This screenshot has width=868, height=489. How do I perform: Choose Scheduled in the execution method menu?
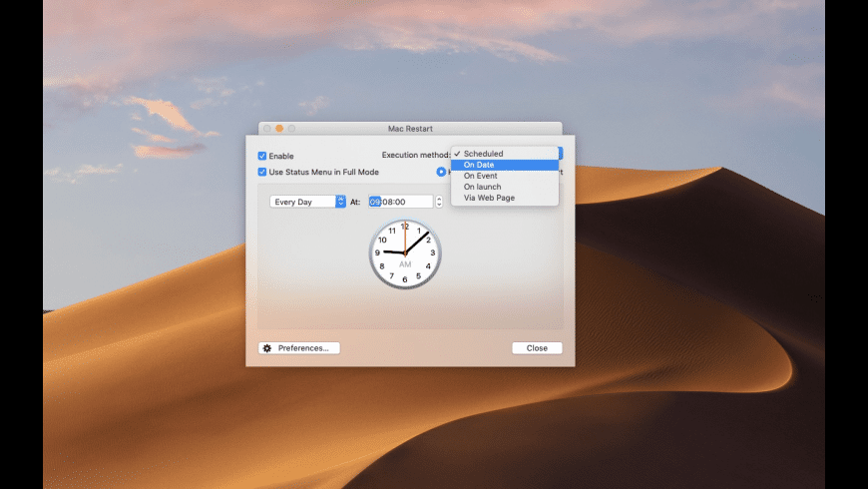505,154
